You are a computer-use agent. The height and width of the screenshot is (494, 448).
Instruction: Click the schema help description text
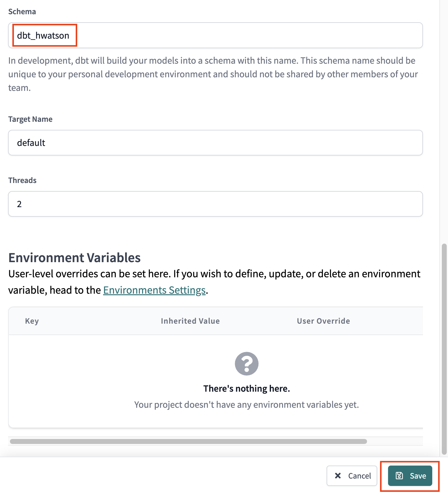click(213, 74)
